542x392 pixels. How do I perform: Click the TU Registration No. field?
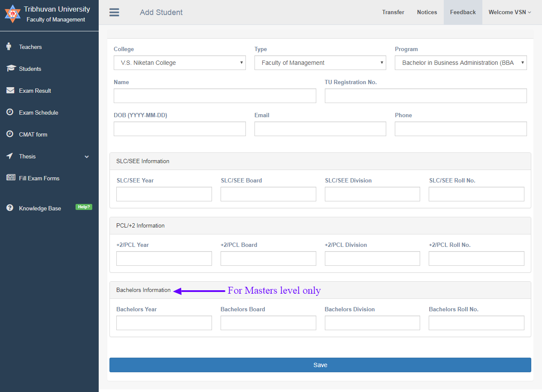425,96
